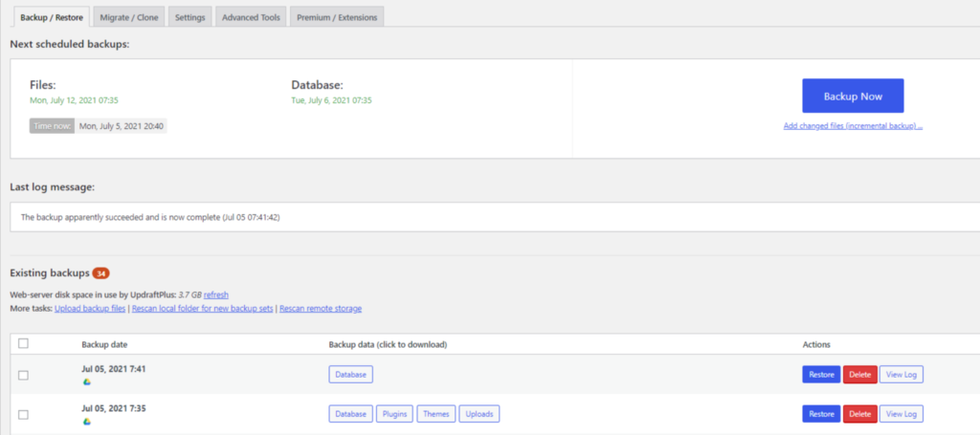Check the box for Jul 05, 2021 7:41 backup
The image size is (980, 435).
point(23,375)
